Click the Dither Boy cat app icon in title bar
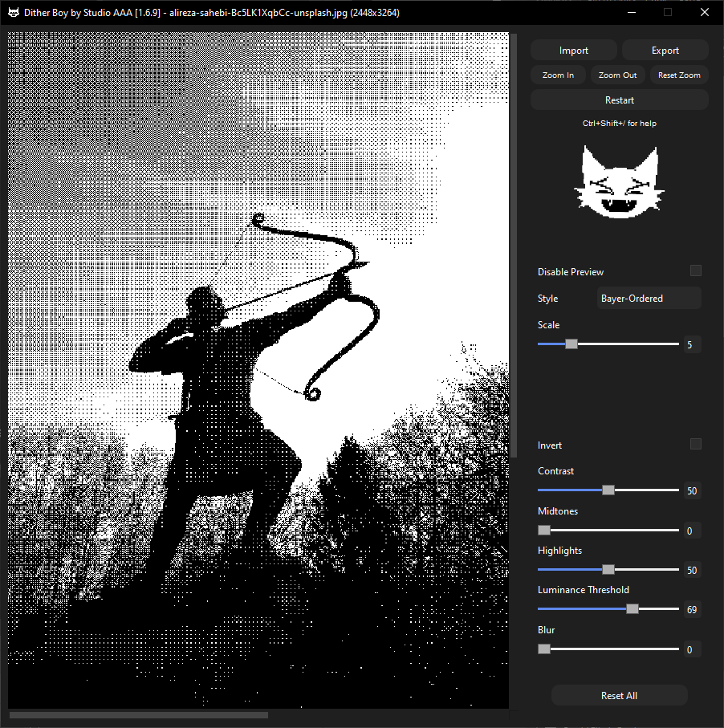This screenshot has height=728, width=724. 14,13
